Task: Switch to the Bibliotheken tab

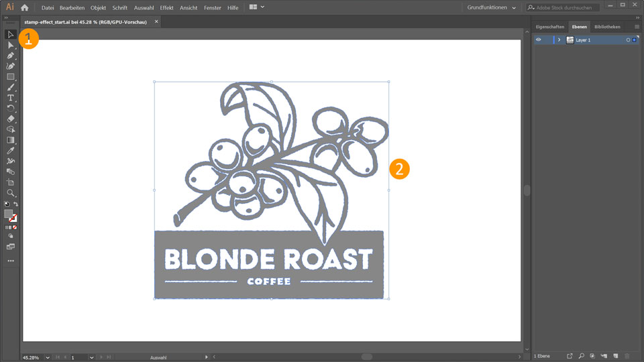Action: 607,27
